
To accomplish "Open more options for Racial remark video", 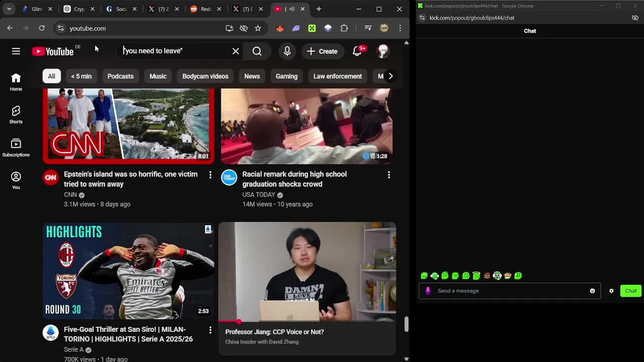I will pyautogui.click(x=388, y=175).
